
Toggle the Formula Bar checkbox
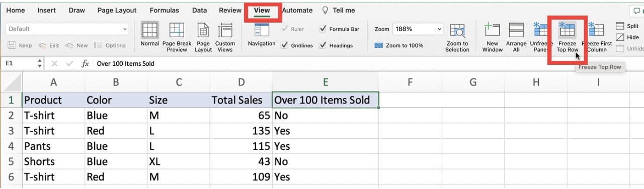(323, 29)
